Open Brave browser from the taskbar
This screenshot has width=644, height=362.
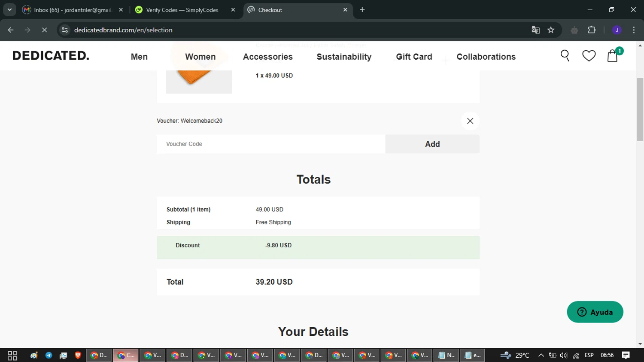pyautogui.click(x=78, y=356)
